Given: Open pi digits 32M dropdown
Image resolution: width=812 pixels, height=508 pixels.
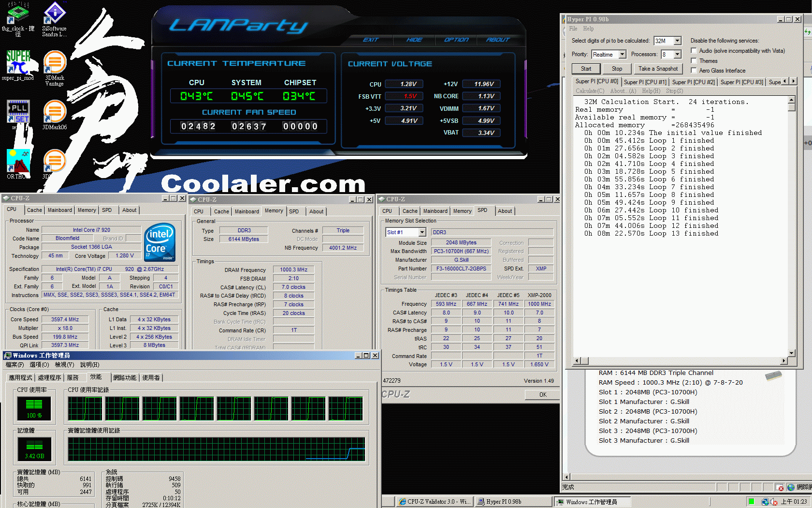Looking at the screenshot, I should pyautogui.click(x=677, y=41).
